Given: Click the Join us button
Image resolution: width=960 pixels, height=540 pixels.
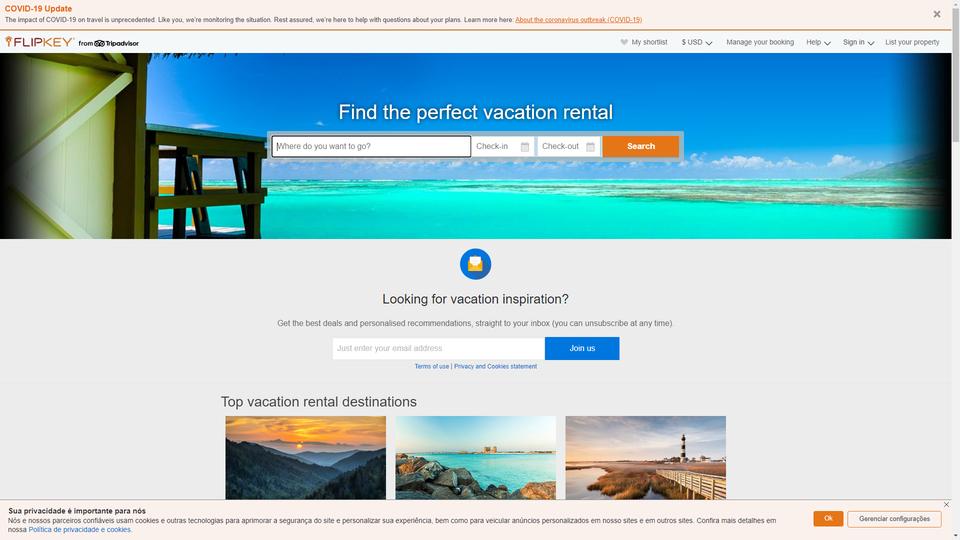Looking at the screenshot, I should pos(582,348).
